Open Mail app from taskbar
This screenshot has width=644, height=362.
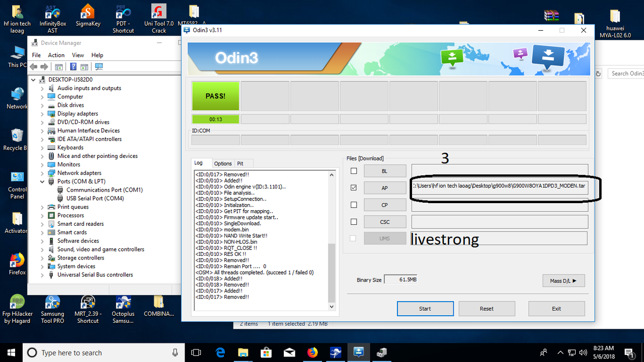coord(289,352)
